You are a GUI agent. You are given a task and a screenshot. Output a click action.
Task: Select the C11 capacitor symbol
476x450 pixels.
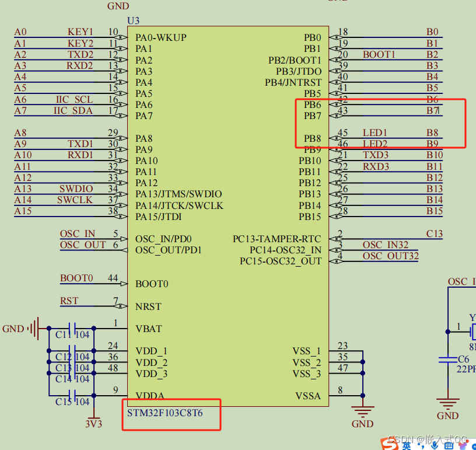tap(72, 329)
